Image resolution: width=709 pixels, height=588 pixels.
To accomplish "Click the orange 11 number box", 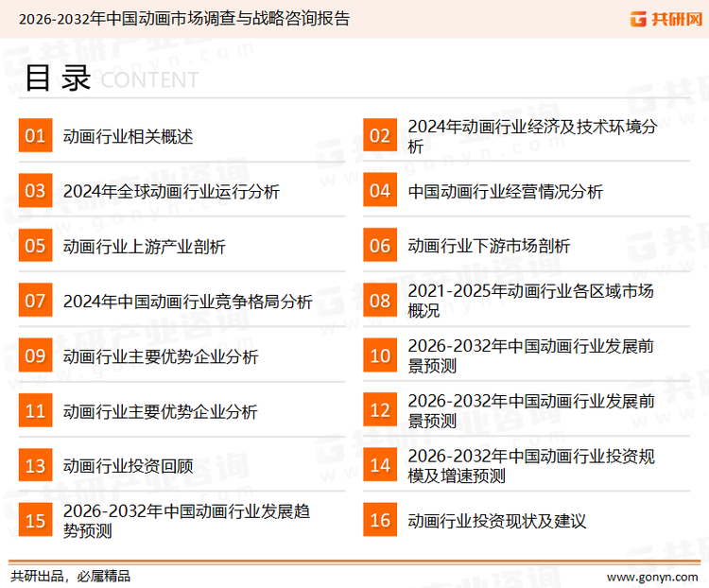I will point(35,410).
